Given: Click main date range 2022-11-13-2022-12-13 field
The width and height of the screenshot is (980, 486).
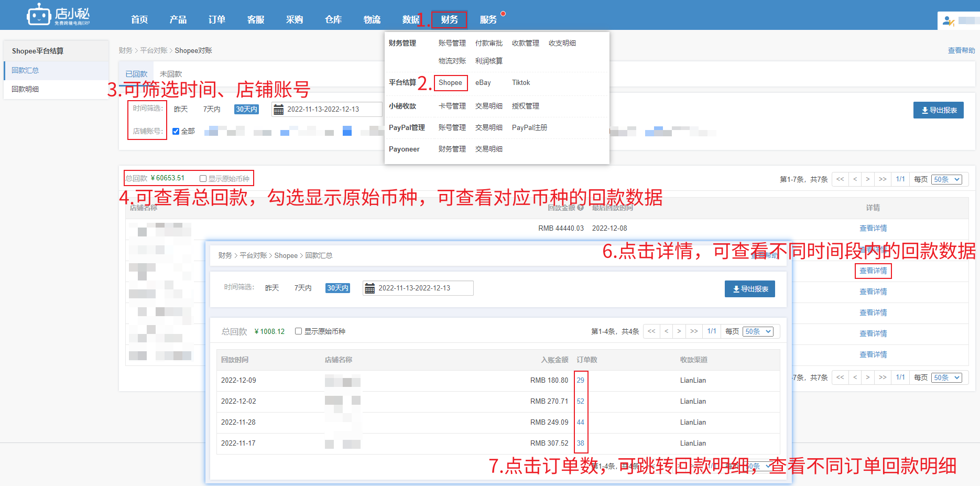Looking at the screenshot, I should pos(327,109).
